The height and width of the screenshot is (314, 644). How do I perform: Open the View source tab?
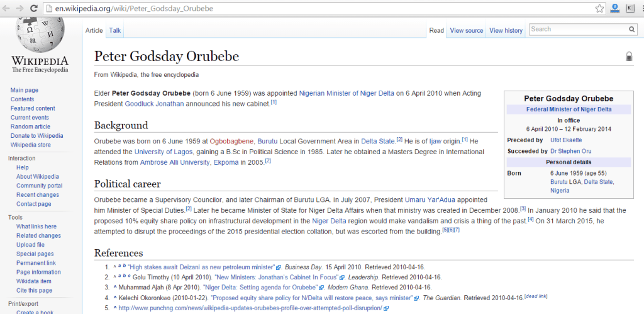pos(467,30)
